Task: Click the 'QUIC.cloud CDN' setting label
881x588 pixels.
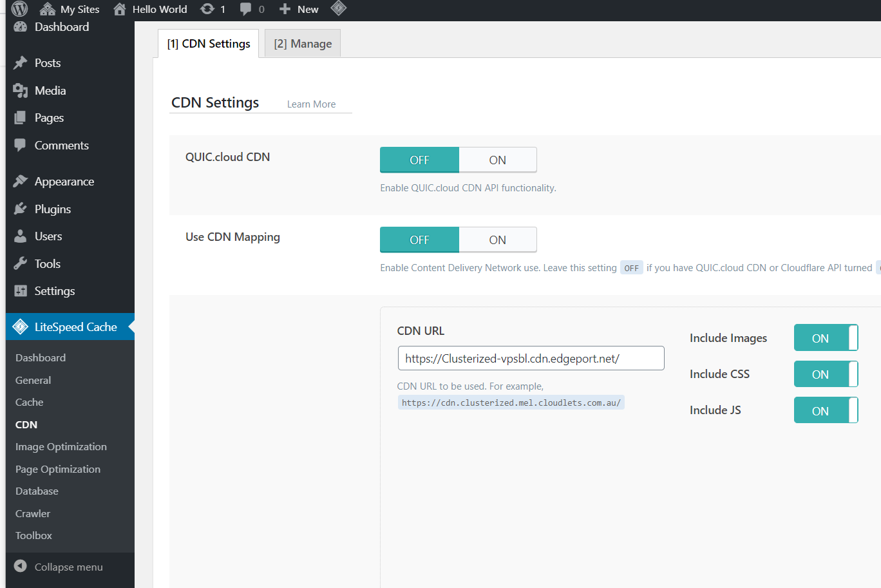Action: [x=227, y=157]
